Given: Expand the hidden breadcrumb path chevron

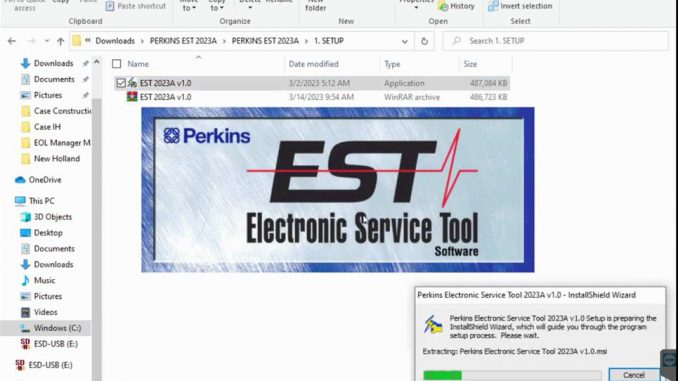Looking at the screenshot, I should (88, 41).
